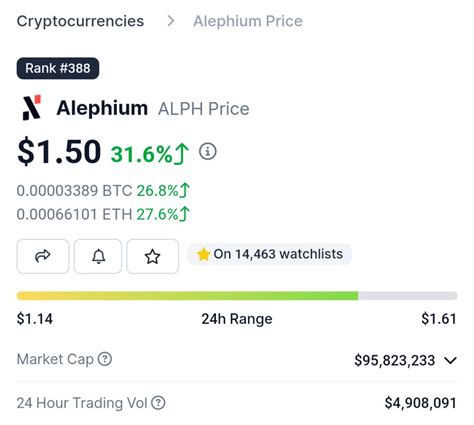474x425 pixels.
Task: Click the On 14,463 watchlists label
Action: (278, 254)
